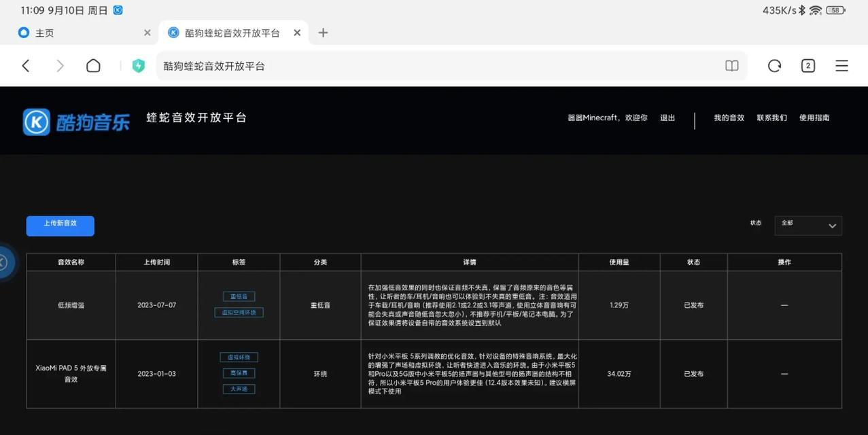This screenshot has width=868, height=435.
Task: Click the 上传时间 column header
Action: click(156, 262)
